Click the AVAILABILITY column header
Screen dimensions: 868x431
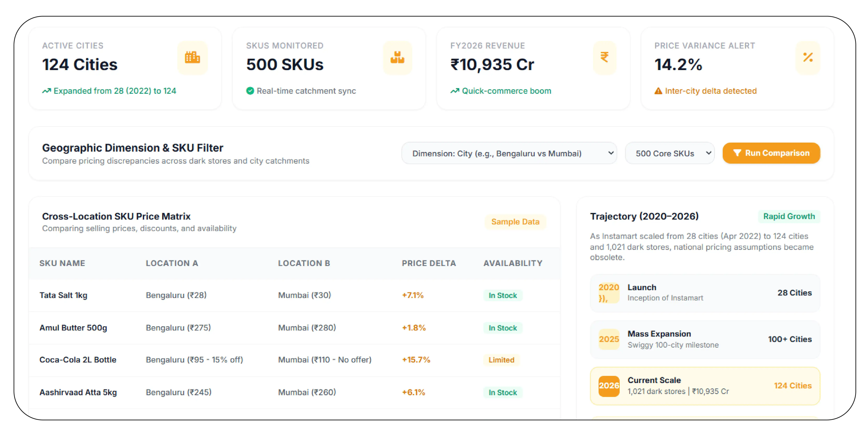513,263
